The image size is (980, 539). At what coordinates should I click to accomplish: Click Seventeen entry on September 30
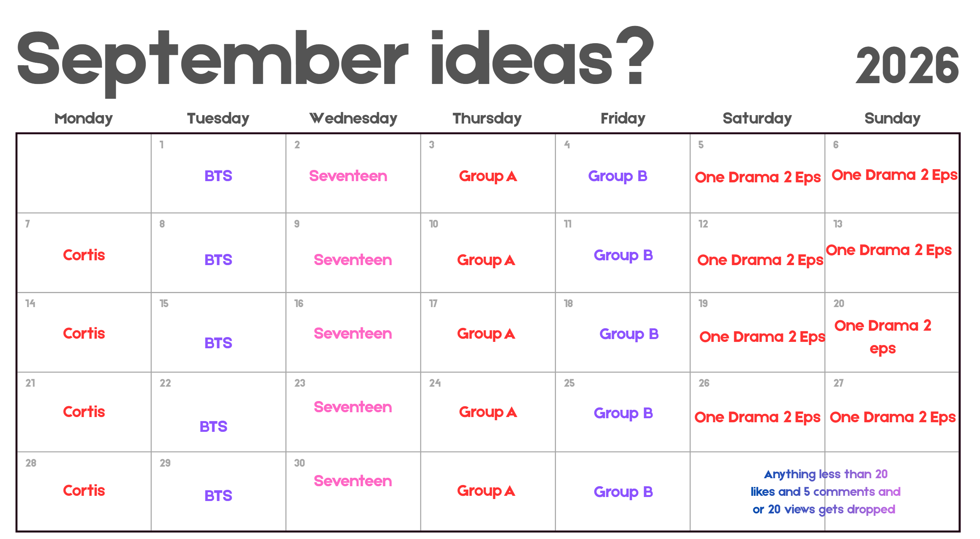tap(353, 481)
